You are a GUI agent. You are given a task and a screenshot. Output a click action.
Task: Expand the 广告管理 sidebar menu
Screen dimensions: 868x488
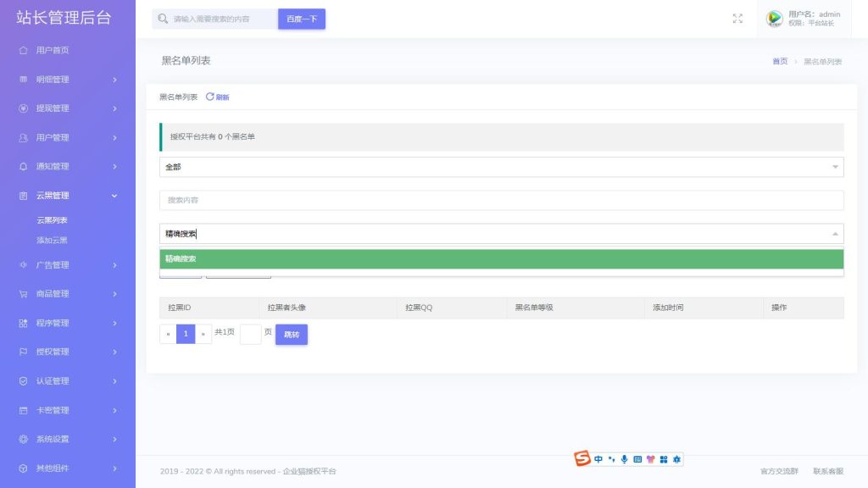pos(68,265)
